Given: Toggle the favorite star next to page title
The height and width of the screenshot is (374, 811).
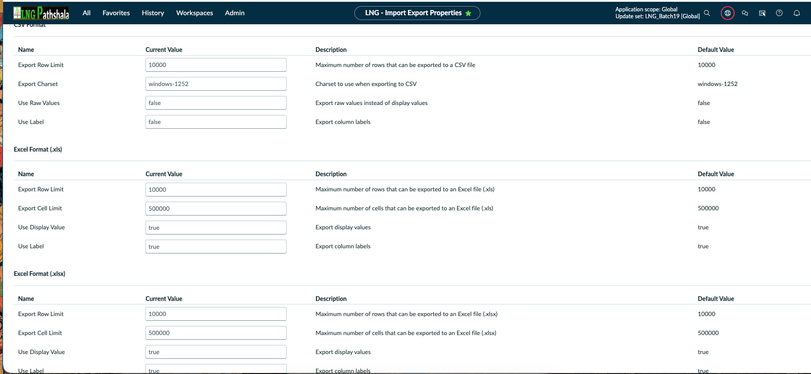Looking at the screenshot, I should tap(468, 13).
